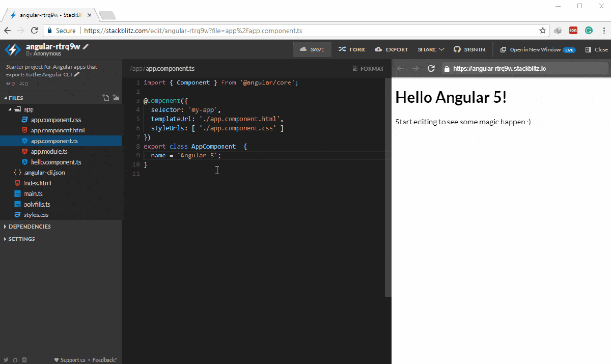
Task: Click the styleUrls code line
Action: point(217,128)
